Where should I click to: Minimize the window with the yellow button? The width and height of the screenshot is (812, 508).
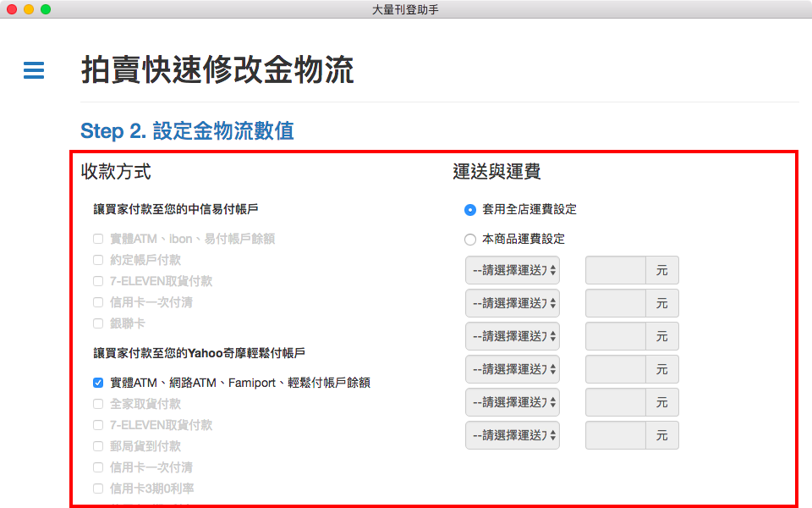[29, 9]
